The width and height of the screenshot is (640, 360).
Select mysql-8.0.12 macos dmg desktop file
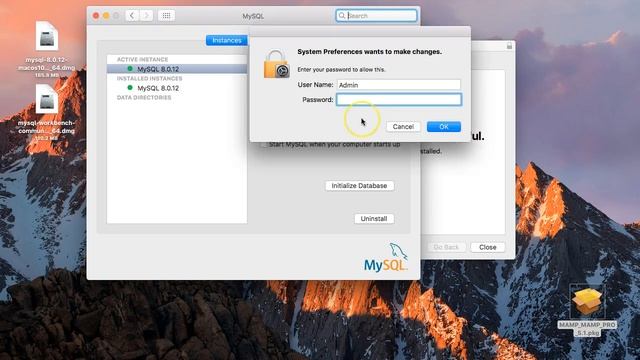[x=47, y=49]
